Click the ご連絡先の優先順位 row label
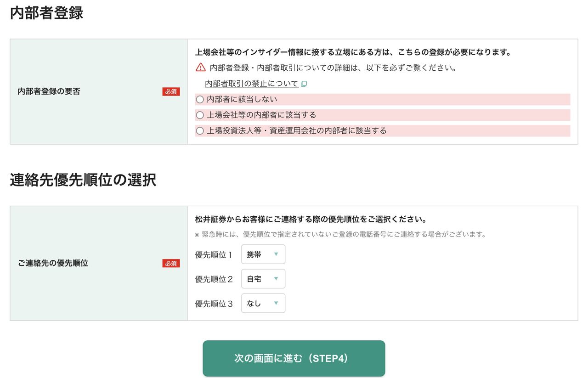The width and height of the screenshot is (588, 378). click(53, 263)
